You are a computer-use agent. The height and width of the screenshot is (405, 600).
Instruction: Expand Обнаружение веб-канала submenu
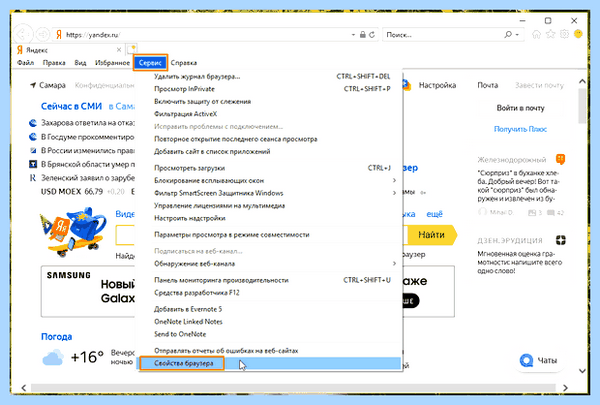click(394, 263)
